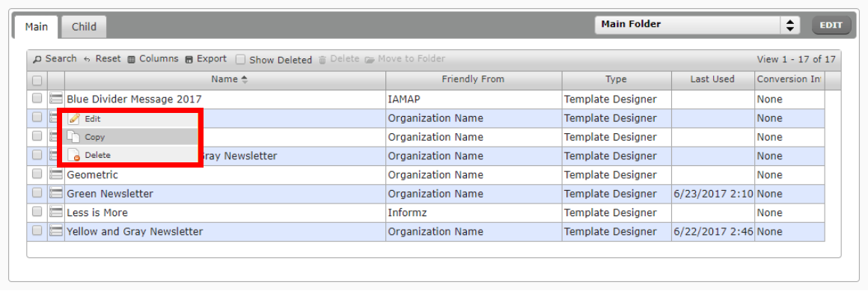This screenshot has width=868, height=291.
Task: Open the Main Folder dropdown
Action: [697, 25]
